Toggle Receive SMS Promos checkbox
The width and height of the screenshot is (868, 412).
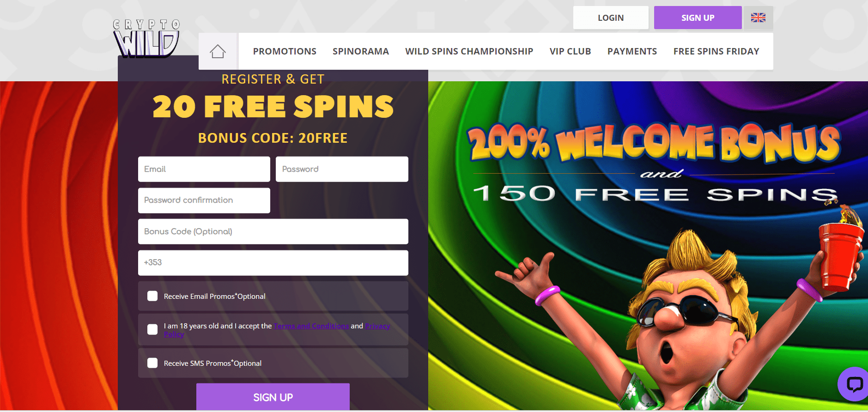click(152, 363)
